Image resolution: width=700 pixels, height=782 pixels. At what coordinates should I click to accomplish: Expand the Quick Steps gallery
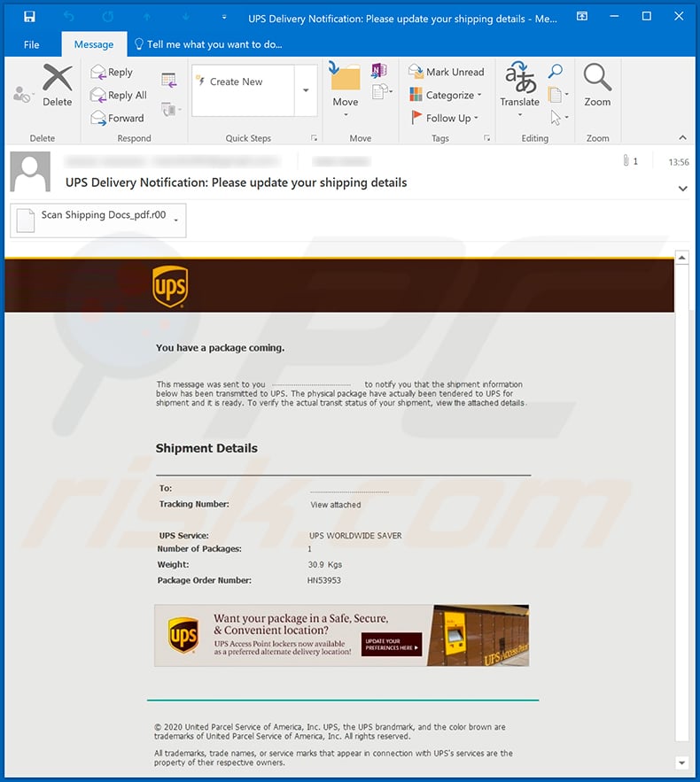tap(306, 90)
